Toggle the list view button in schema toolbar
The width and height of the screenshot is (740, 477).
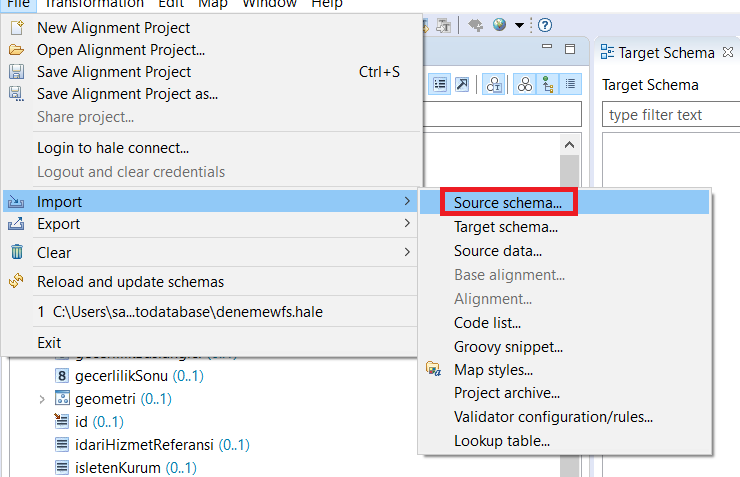pos(440,84)
